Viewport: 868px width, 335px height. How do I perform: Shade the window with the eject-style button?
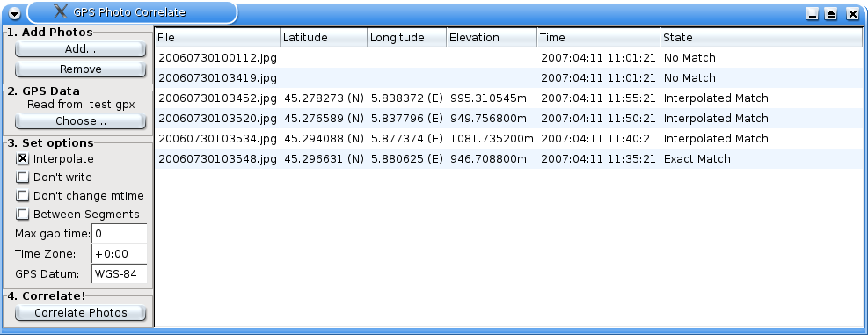[830, 14]
